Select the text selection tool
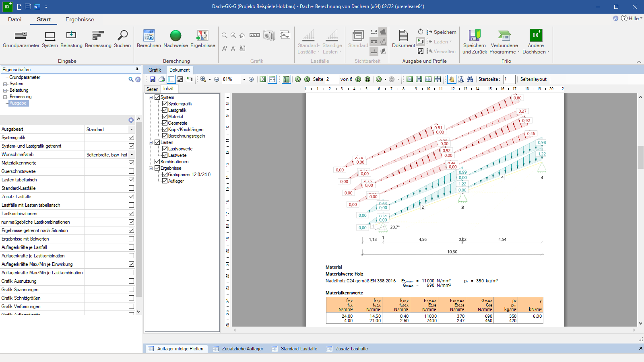 pos(461,79)
